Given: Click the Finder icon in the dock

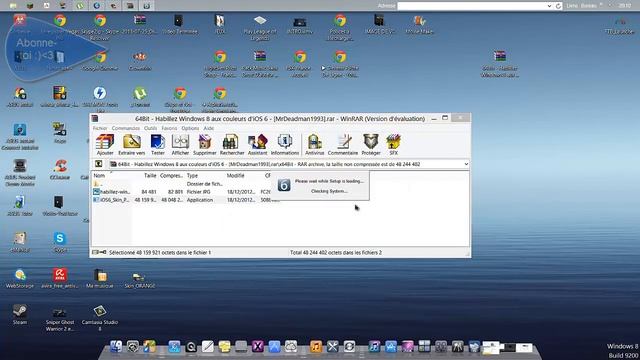Looking at the screenshot, I should pyautogui.click(x=116, y=347).
